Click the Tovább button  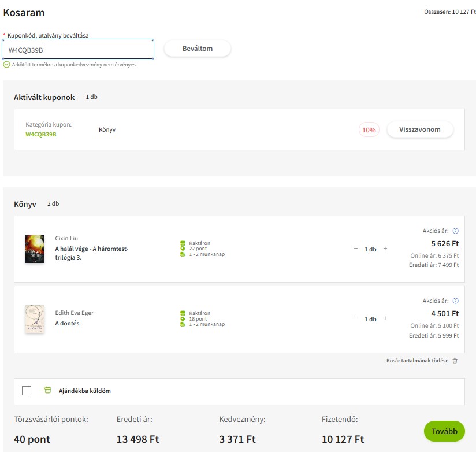(444, 431)
